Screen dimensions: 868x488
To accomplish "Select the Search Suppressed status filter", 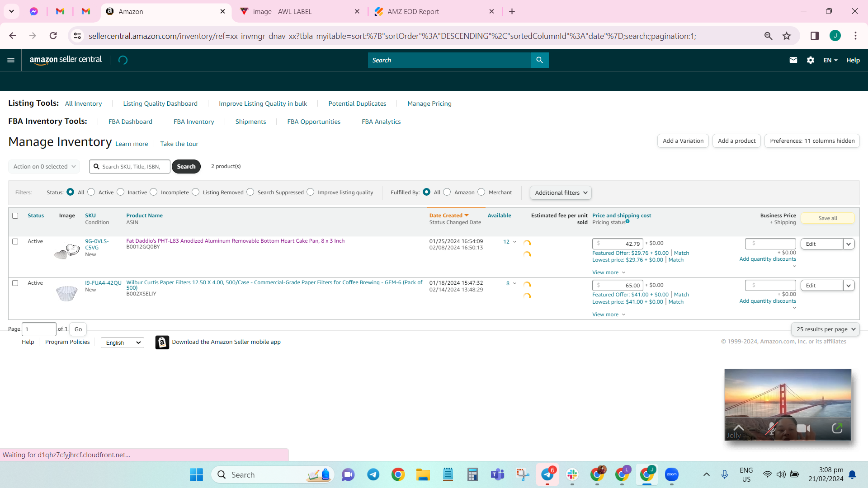I will (250, 192).
